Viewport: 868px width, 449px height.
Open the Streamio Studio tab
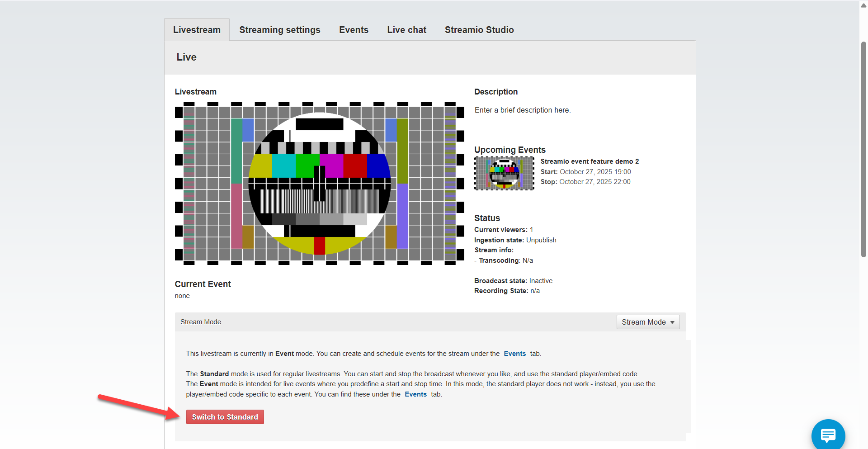(479, 30)
